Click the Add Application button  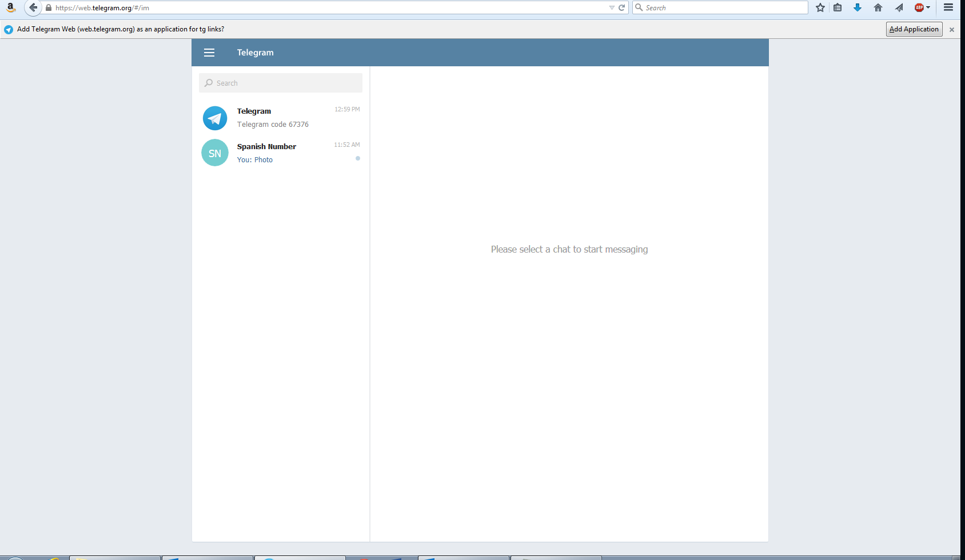point(914,29)
